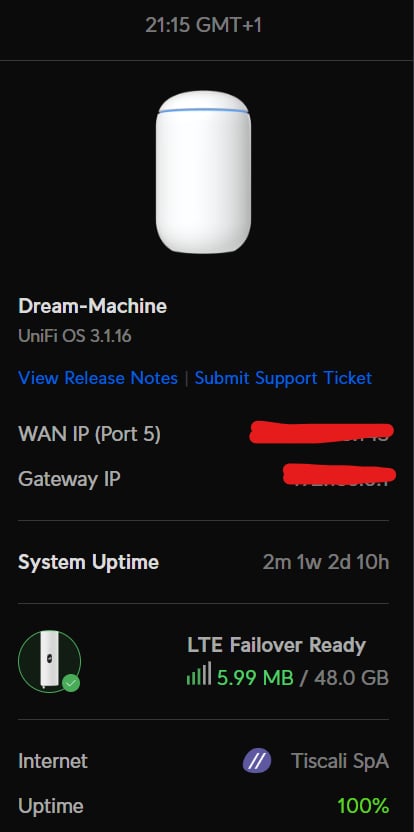Click the 5.99 MB data usage value
This screenshot has width=414, height=832.
pos(255,678)
